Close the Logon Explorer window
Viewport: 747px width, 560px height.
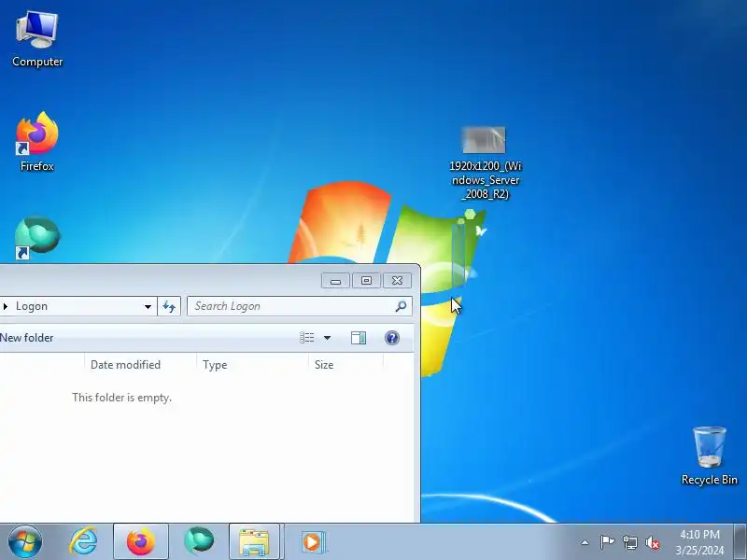pyautogui.click(x=397, y=281)
